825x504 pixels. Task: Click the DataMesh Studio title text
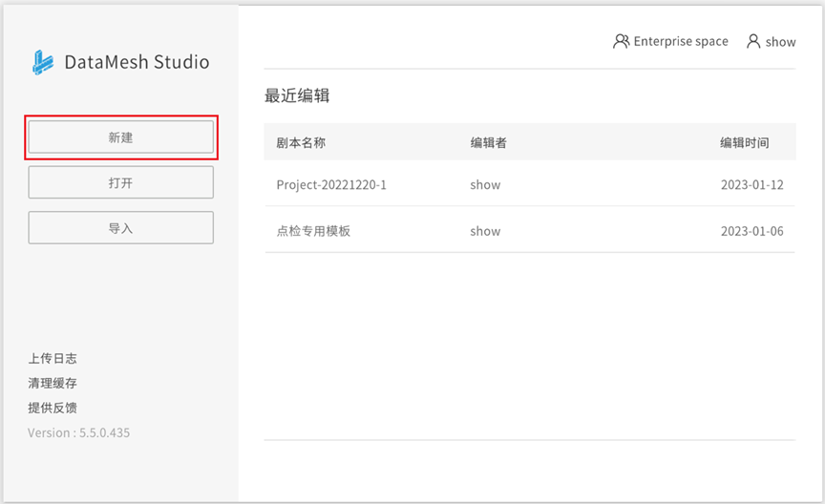pyautogui.click(x=137, y=62)
